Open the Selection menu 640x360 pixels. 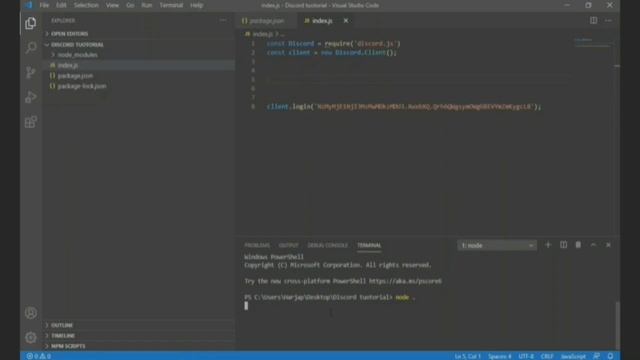(86, 5)
